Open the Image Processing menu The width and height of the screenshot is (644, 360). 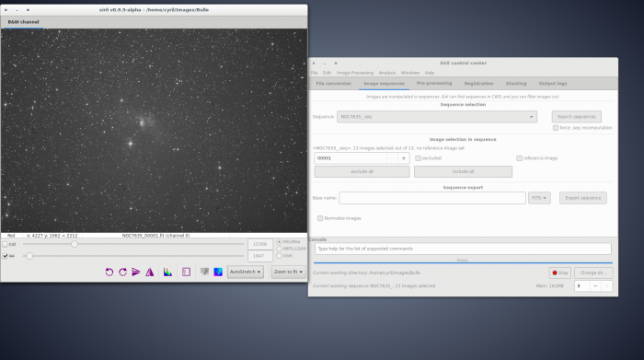click(355, 73)
